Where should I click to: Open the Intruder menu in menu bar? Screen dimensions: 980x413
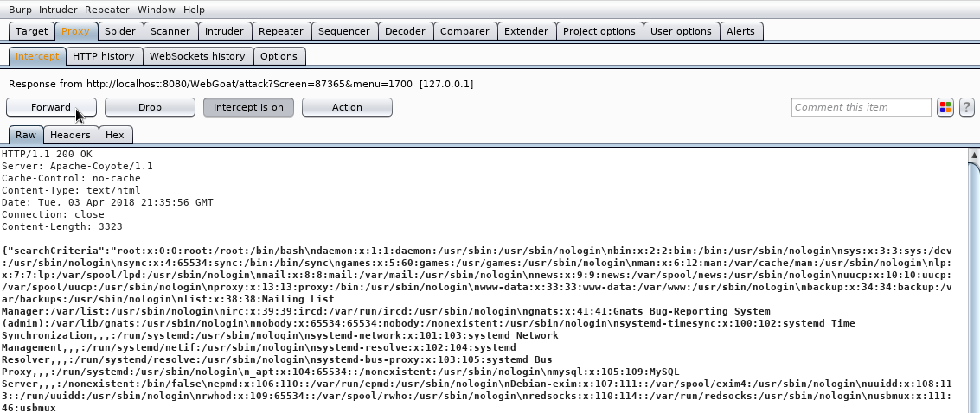pos(59,10)
